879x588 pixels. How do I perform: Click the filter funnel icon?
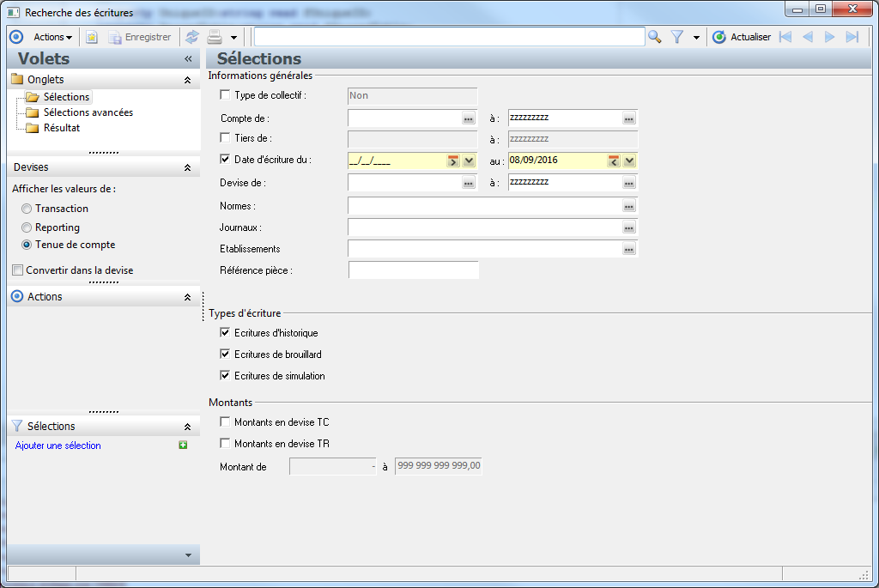(677, 37)
